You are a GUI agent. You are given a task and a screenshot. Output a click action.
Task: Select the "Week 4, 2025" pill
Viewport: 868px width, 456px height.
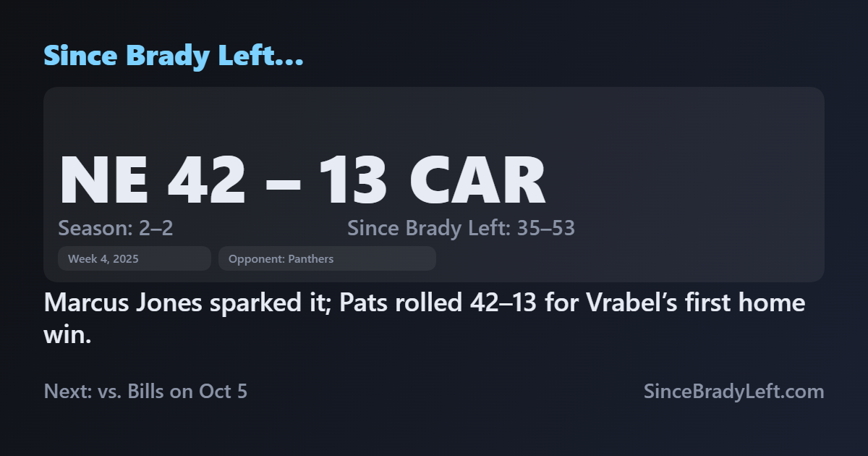134,258
